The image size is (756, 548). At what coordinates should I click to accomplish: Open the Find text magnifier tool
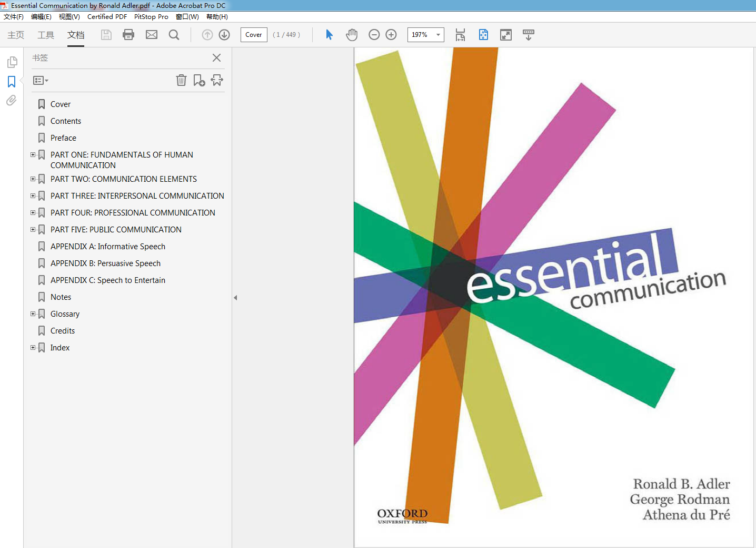click(174, 35)
